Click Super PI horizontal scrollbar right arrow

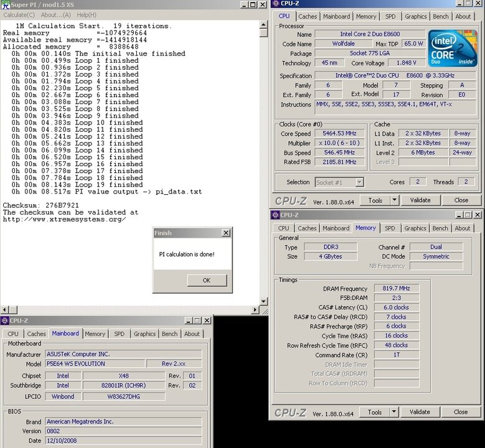point(255,309)
